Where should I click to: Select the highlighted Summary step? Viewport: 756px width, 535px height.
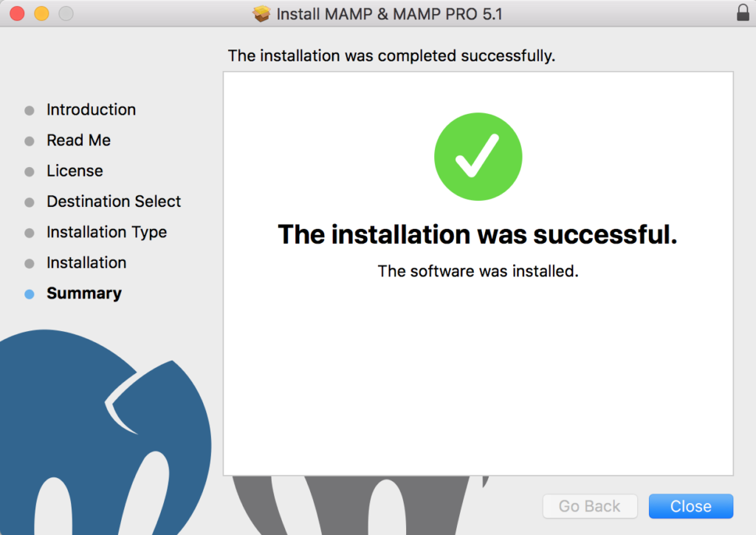click(83, 293)
